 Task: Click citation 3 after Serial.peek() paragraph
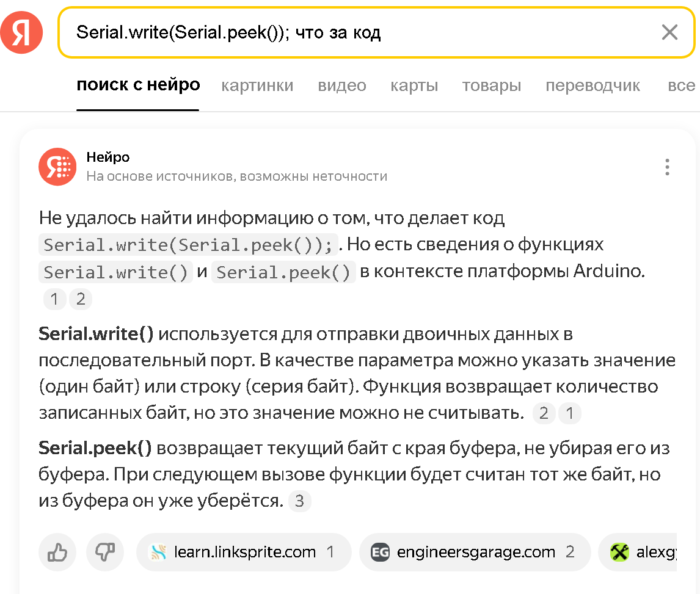point(299,501)
